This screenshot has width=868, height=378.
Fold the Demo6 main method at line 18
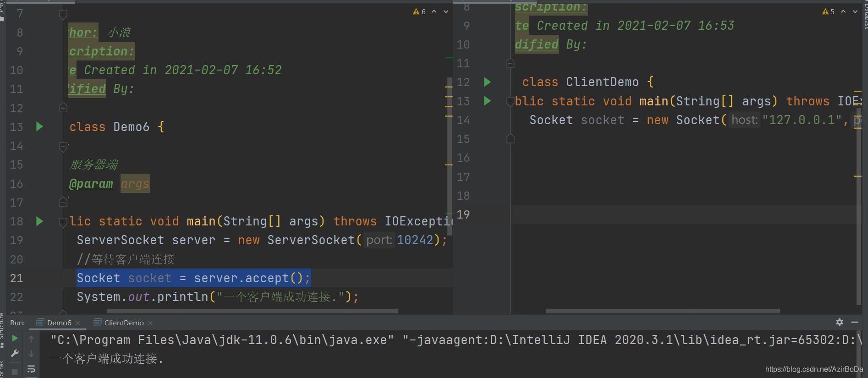63,222
